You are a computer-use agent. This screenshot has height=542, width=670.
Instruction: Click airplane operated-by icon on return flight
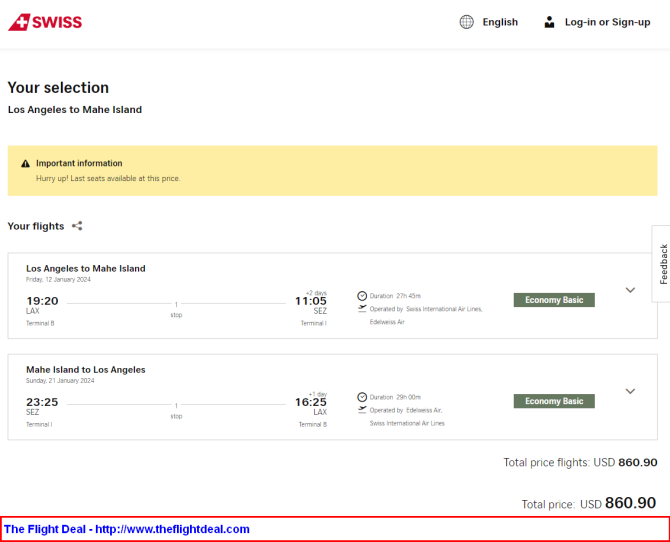click(x=362, y=409)
